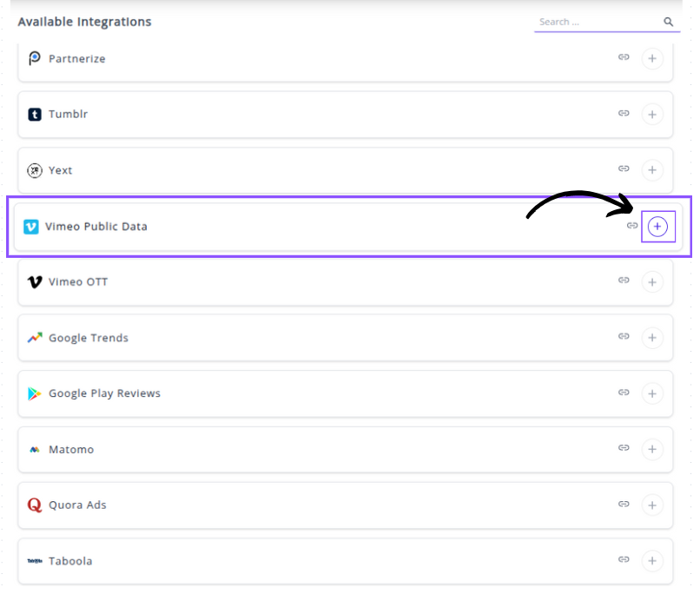Click the link icon next to Vimeo Public Data
The height and width of the screenshot is (594, 700).
click(x=632, y=226)
